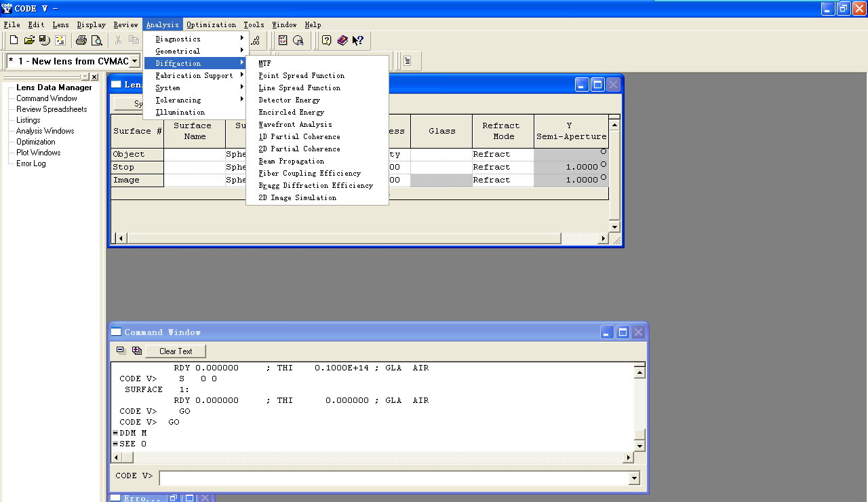Click the CODE V command input field
Image resolution: width=868 pixels, height=502 pixels.
coord(395,478)
